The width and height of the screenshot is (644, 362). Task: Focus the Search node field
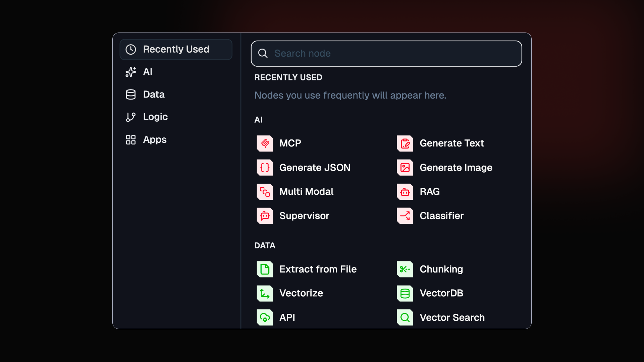386,54
